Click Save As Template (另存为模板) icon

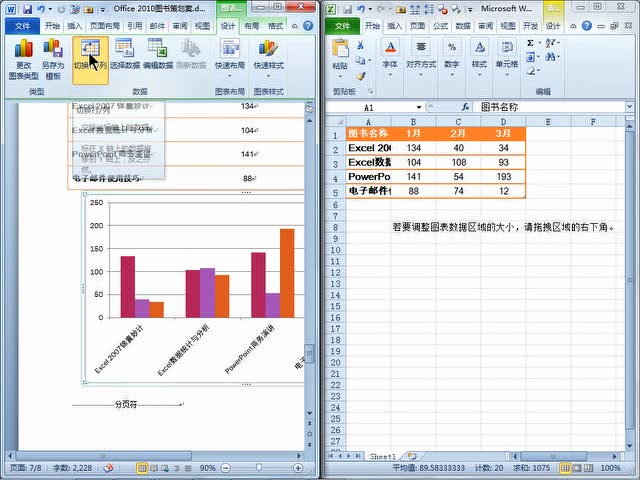(x=52, y=57)
